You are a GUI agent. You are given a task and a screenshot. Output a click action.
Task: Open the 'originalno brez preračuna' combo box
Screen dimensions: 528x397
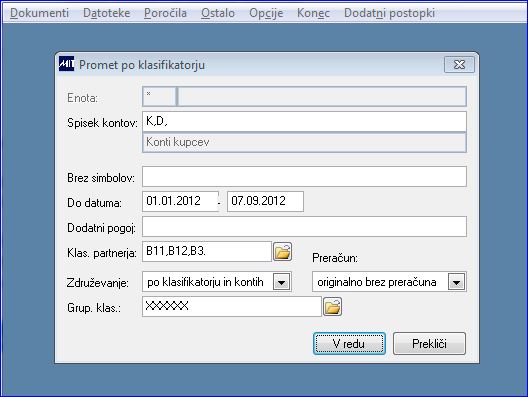point(389,282)
